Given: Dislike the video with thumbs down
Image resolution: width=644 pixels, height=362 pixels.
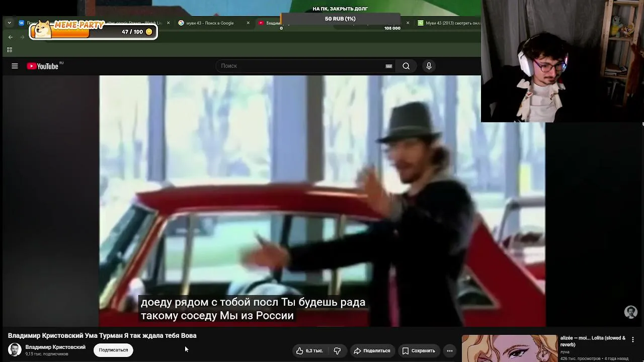Looking at the screenshot, I should pyautogui.click(x=337, y=350).
